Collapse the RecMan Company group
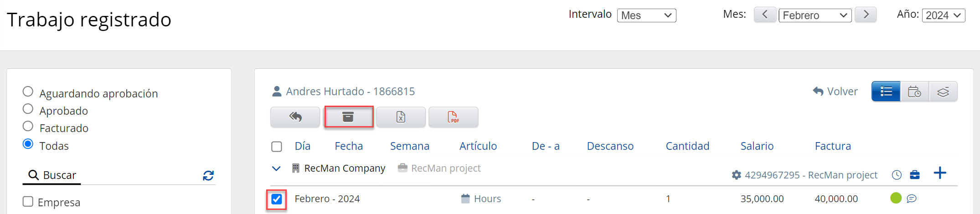980x214 pixels. pyautogui.click(x=276, y=168)
